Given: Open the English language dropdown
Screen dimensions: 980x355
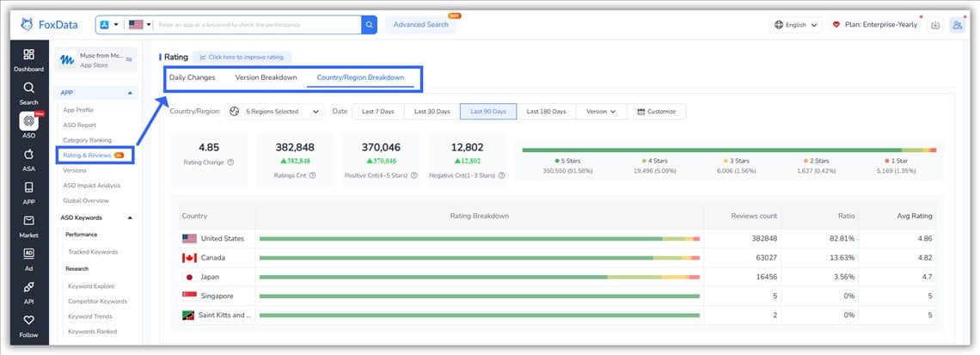Looking at the screenshot, I should [x=796, y=25].
